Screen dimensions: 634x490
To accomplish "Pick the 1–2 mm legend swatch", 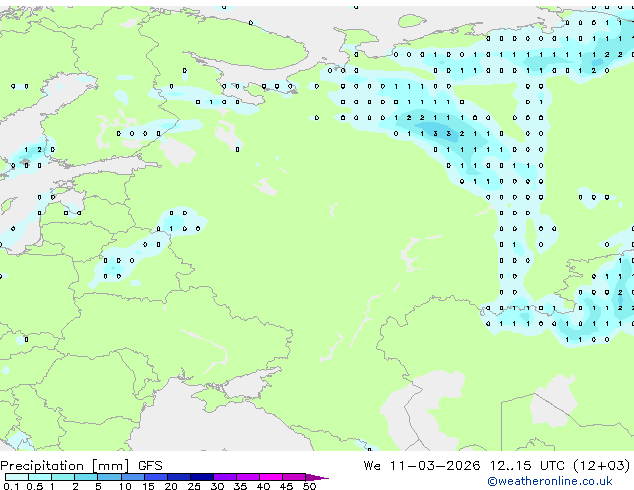I will coord(63,477).
